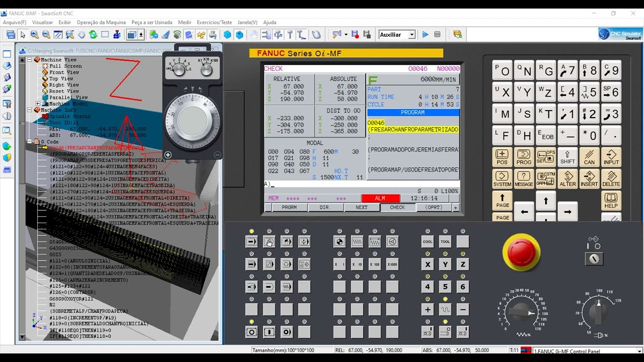Image resolution: width=644 pixels, height=362 pixels.
Task: Select Parallel View in the tree
Action: click(68, 98)
